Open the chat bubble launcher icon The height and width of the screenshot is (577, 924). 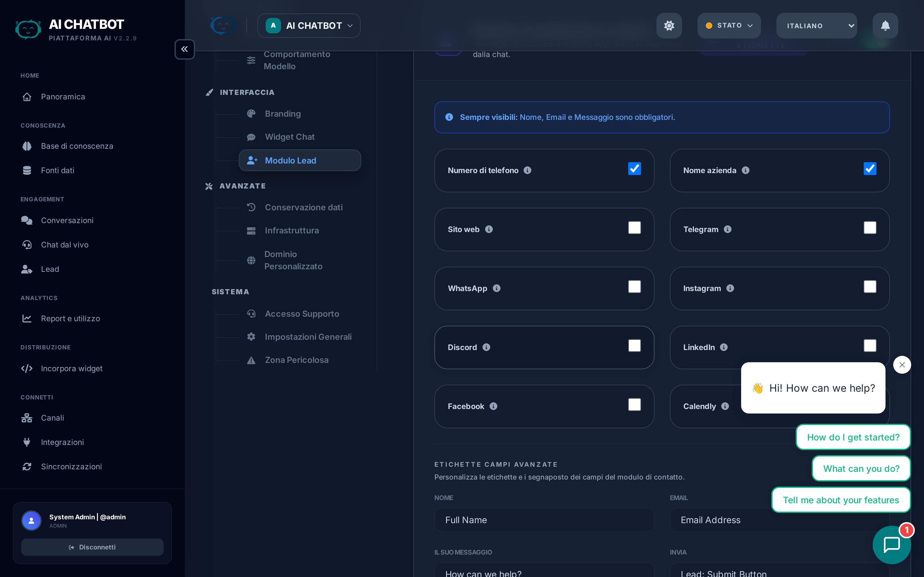click(892, 545)
